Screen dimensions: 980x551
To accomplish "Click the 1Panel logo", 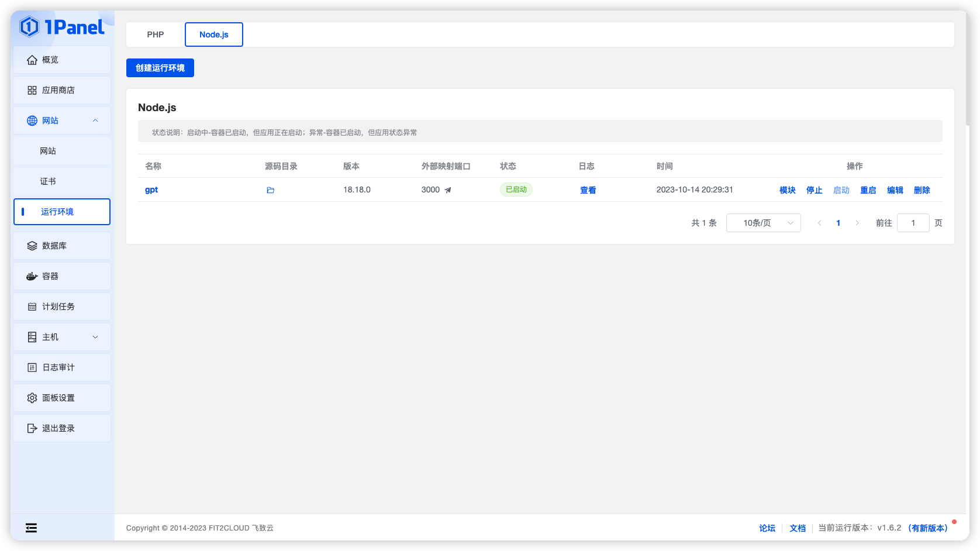I will tap(61, 27).
